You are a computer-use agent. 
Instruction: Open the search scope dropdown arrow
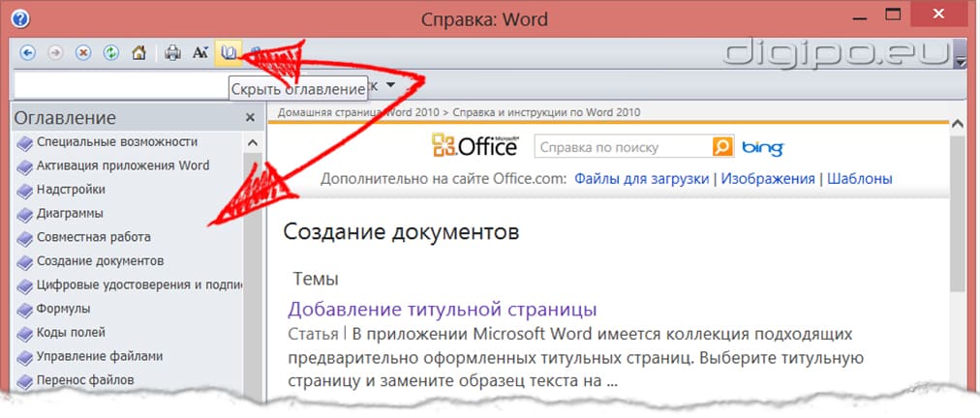point(390,85)
